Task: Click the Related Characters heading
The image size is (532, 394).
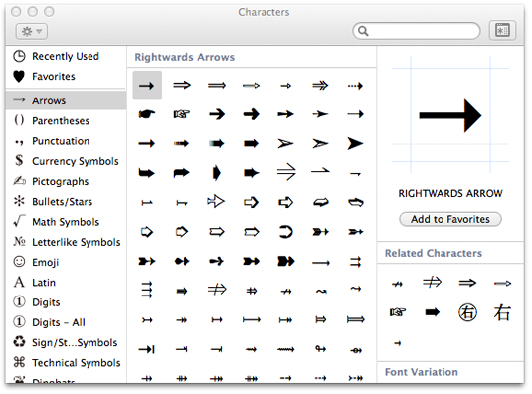Action: pyautogui.click(x=434, y=253)
